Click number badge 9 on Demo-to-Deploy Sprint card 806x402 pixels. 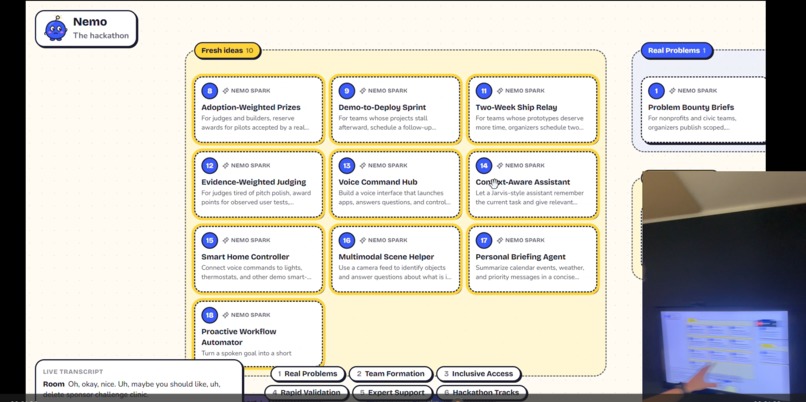[346, 92]
